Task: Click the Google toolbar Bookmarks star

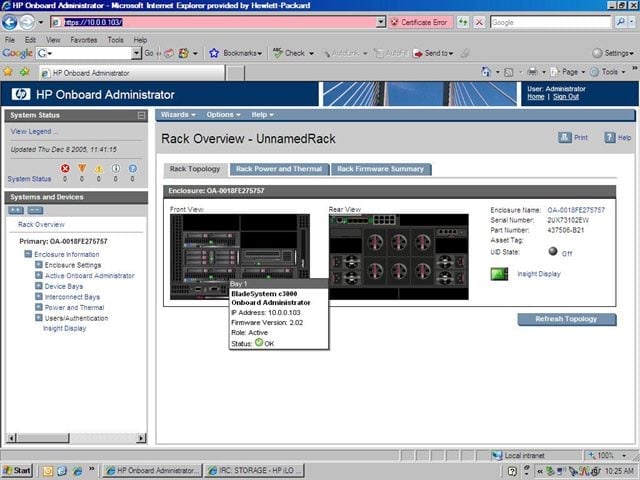Action: pos(214,53)
